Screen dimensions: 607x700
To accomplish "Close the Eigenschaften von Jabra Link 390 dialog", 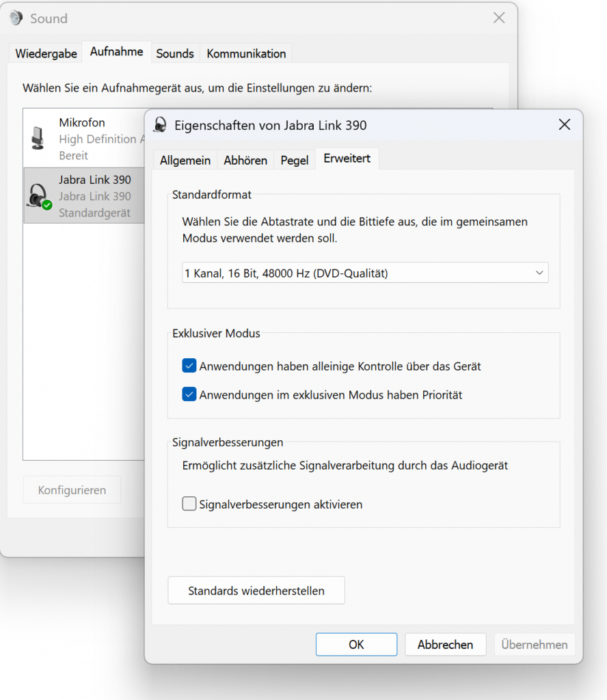I will (565, 124).
